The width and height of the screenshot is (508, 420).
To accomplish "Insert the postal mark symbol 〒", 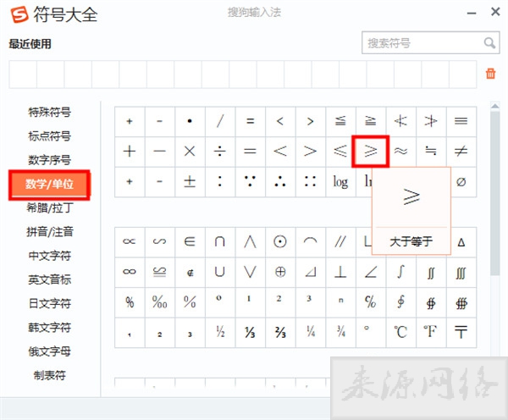I will pyautogui.click(x=461, y=333).
